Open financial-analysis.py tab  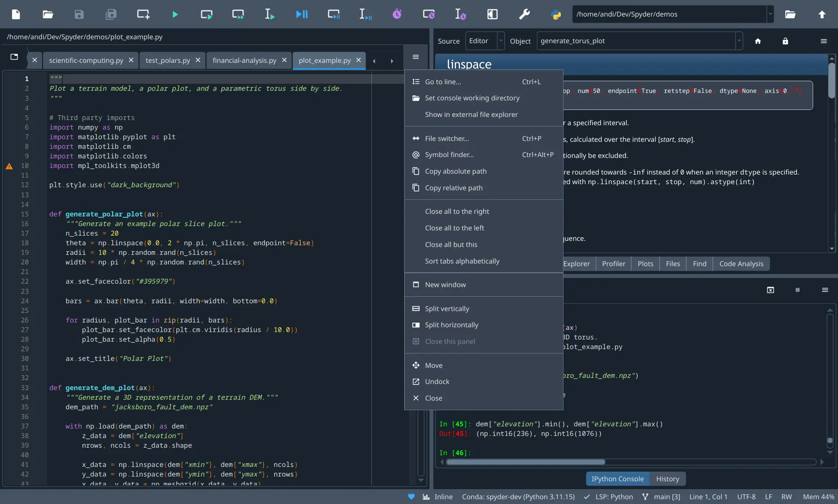click(x=244, y=60)
